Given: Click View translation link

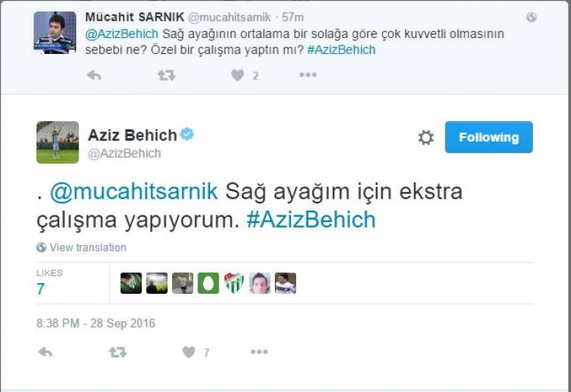Looking at the screenshot, I should pos(88,247).
